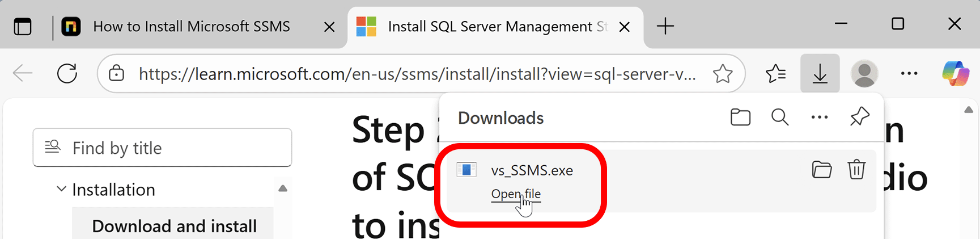
Task: Open the Favorites list icon
Action: [775, 73]
